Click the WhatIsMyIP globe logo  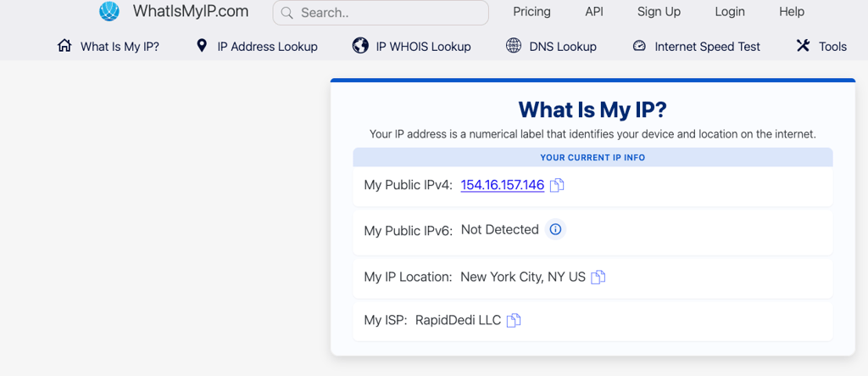point(109,12)
